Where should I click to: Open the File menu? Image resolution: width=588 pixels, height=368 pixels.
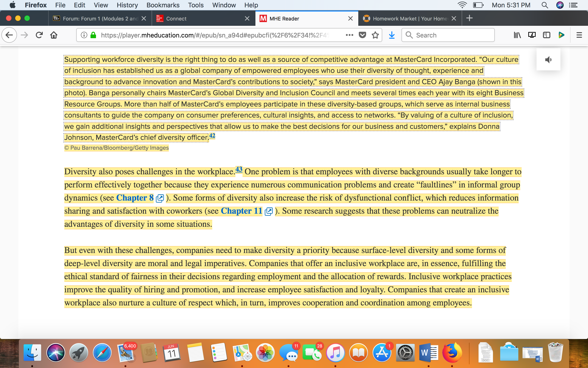tap(60, 5)
